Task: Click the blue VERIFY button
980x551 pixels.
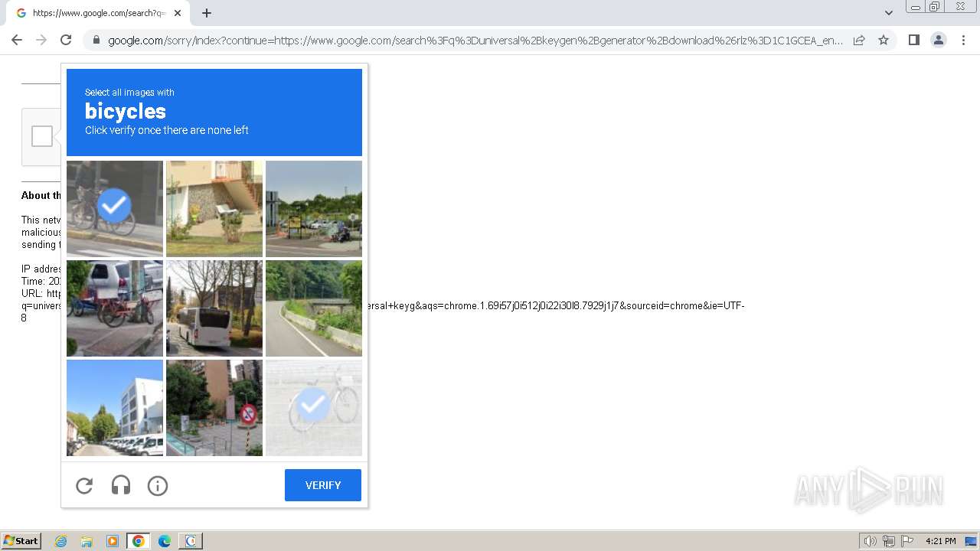Action: click(x=323, y=485)
